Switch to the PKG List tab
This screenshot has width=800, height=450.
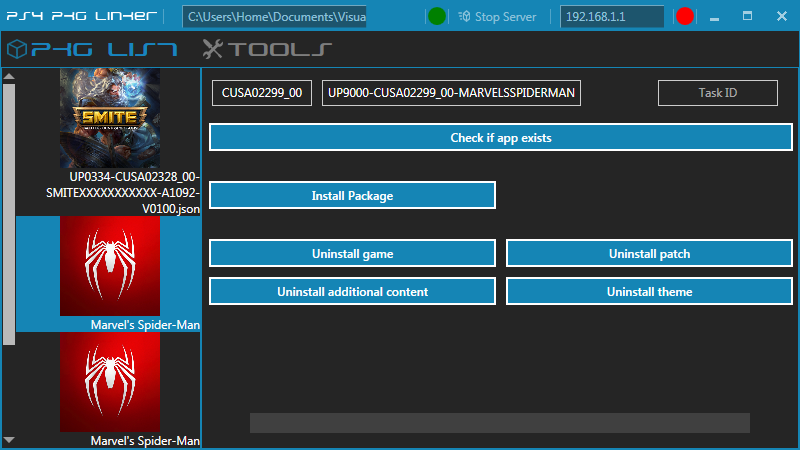[104, 49]
